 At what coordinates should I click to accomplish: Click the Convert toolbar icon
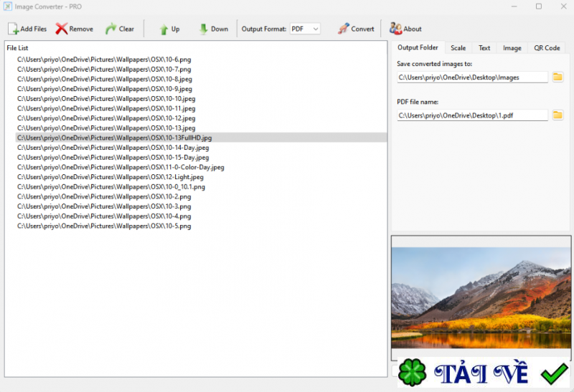[344, 29]
